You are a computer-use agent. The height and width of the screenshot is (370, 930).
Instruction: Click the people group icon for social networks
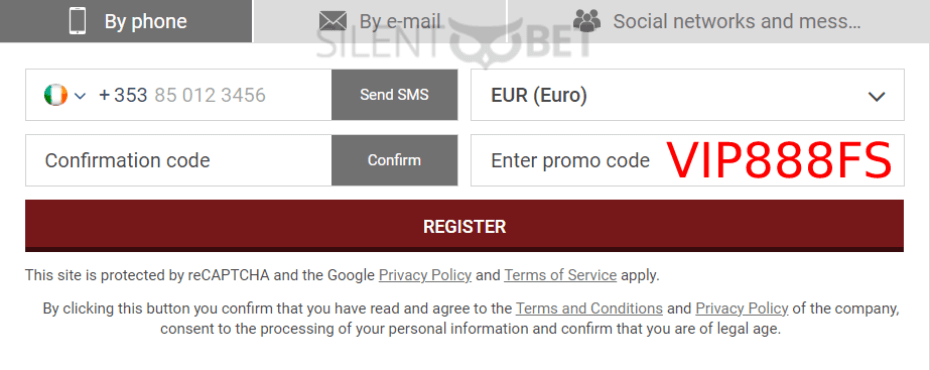tap(587, 21)
